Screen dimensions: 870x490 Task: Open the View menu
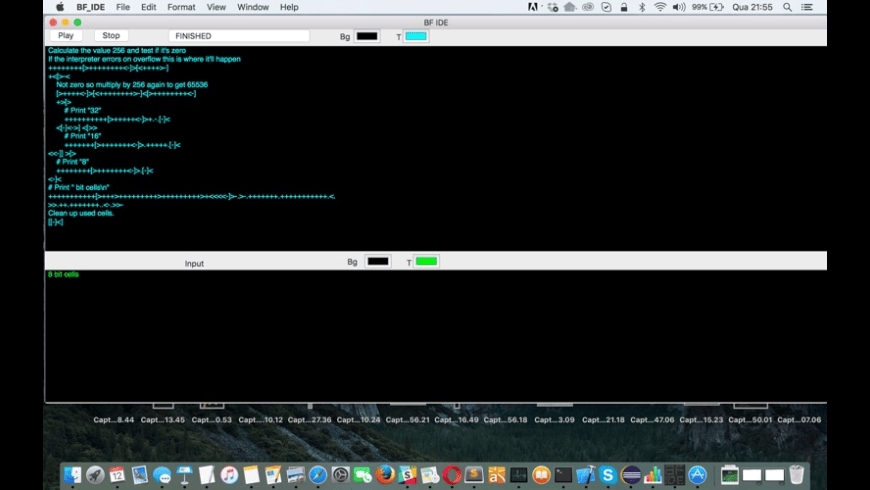click(x=216, y=7)
